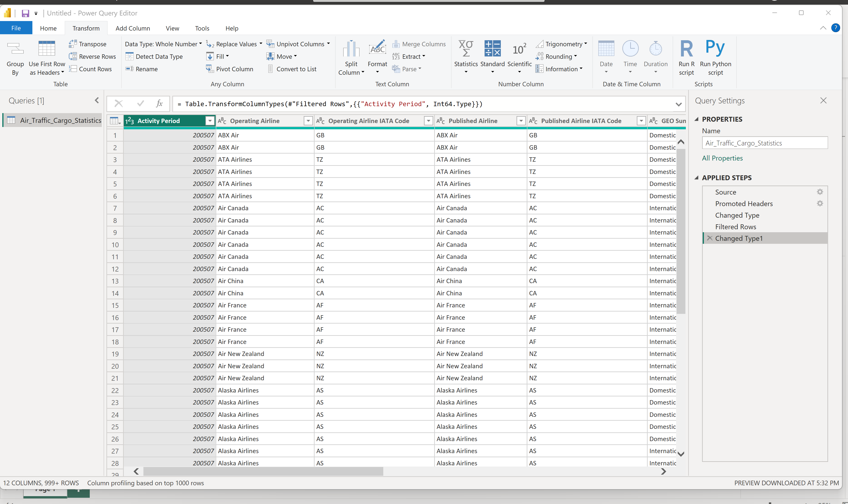Toggle the Transform ribbon tab
This screenshot has height=504, width=848.
[86, 28]
